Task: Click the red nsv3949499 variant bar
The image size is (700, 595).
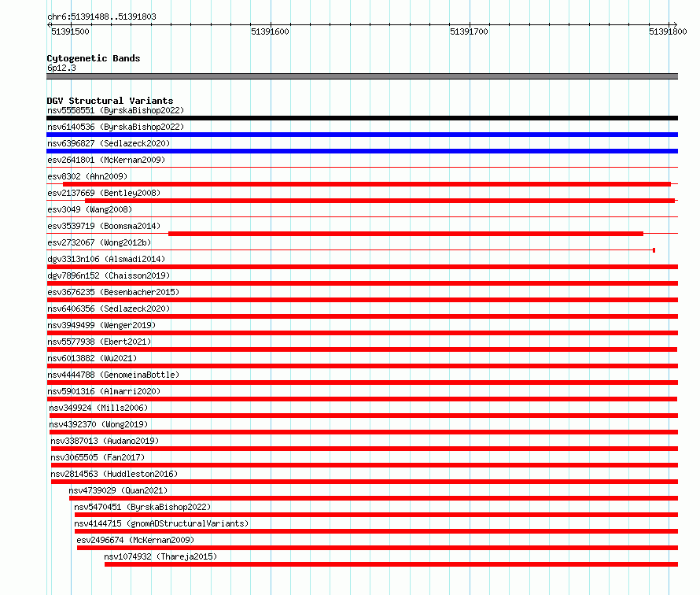Action: [x=362, y=333]
